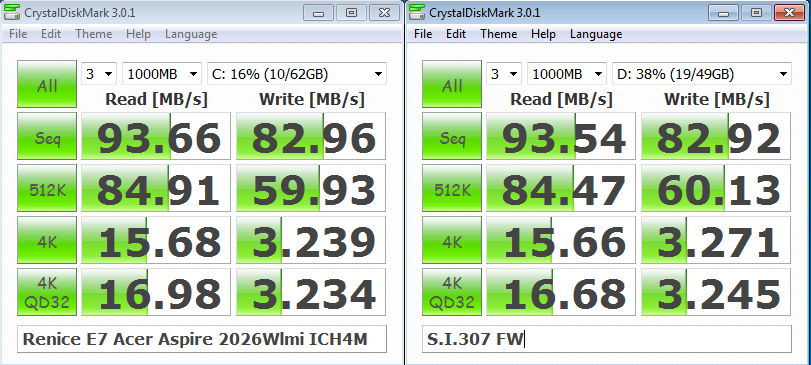Start 512K test in right window
The height and width of the screenshot is (365, 811).
452,188
